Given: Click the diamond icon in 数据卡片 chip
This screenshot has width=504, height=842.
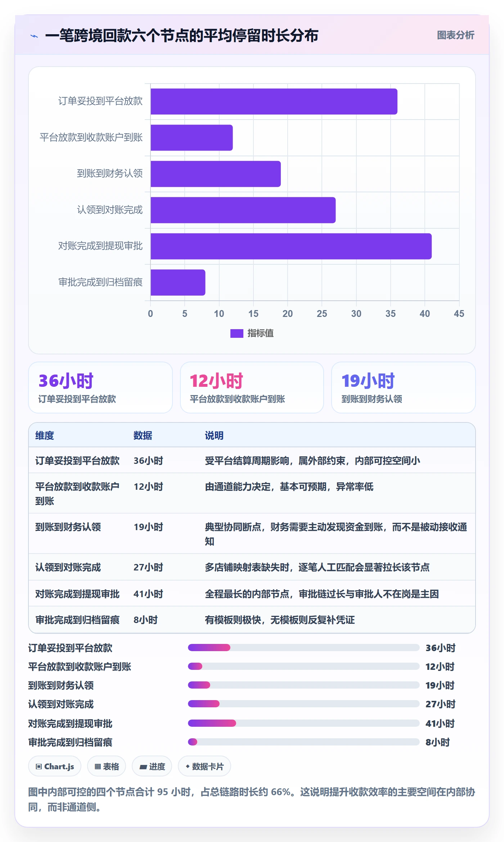Looking at the screenshot, I should pyautogui.click(x=188, y=766).
